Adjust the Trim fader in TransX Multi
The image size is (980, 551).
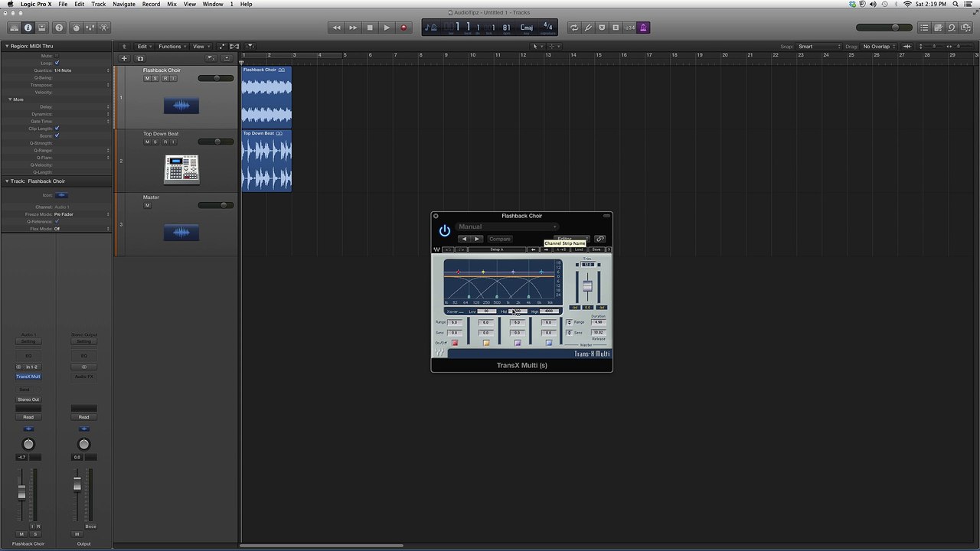coord(587,285)
